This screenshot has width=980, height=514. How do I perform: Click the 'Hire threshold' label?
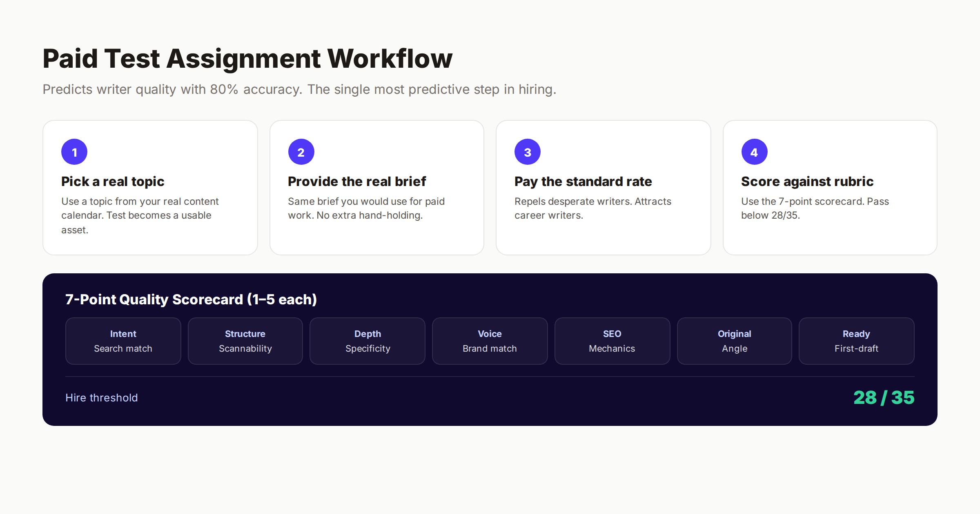pos(102,398)
